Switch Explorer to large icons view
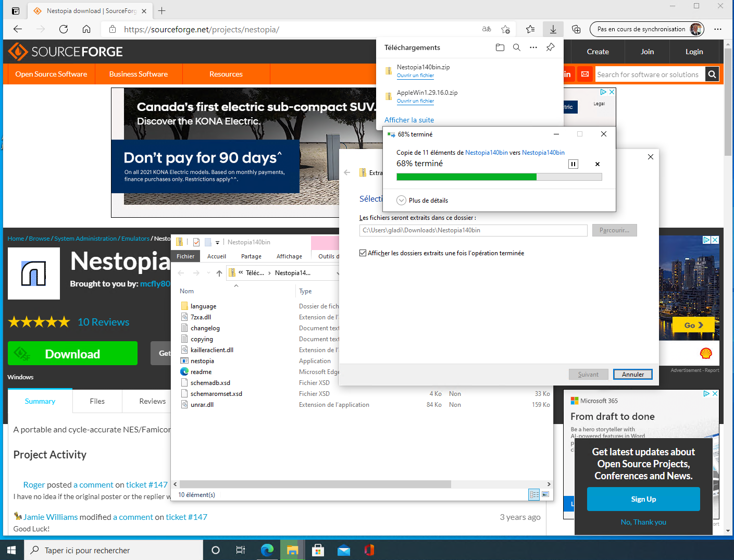This screenshot has width=734, height=560. click(545, 494)
